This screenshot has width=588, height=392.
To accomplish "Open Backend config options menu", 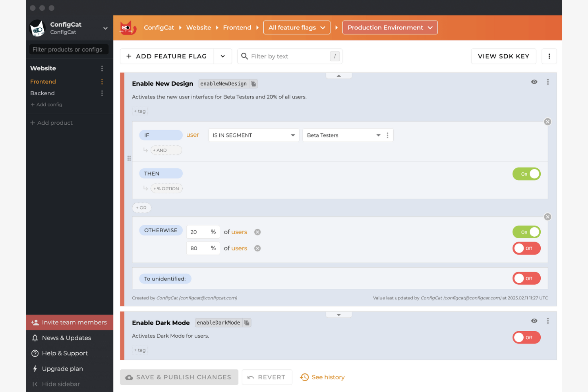I will pyautogui.click(x=102, y=93).
